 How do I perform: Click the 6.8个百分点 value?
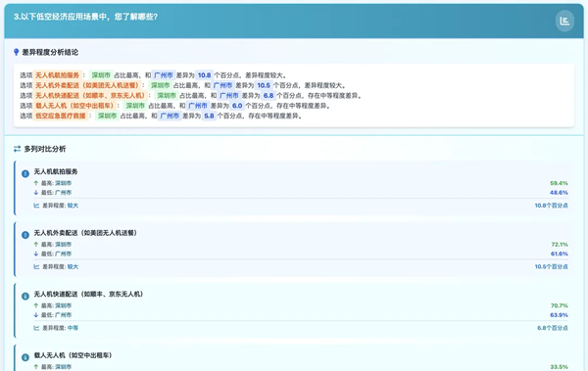[x=553, y=328]
